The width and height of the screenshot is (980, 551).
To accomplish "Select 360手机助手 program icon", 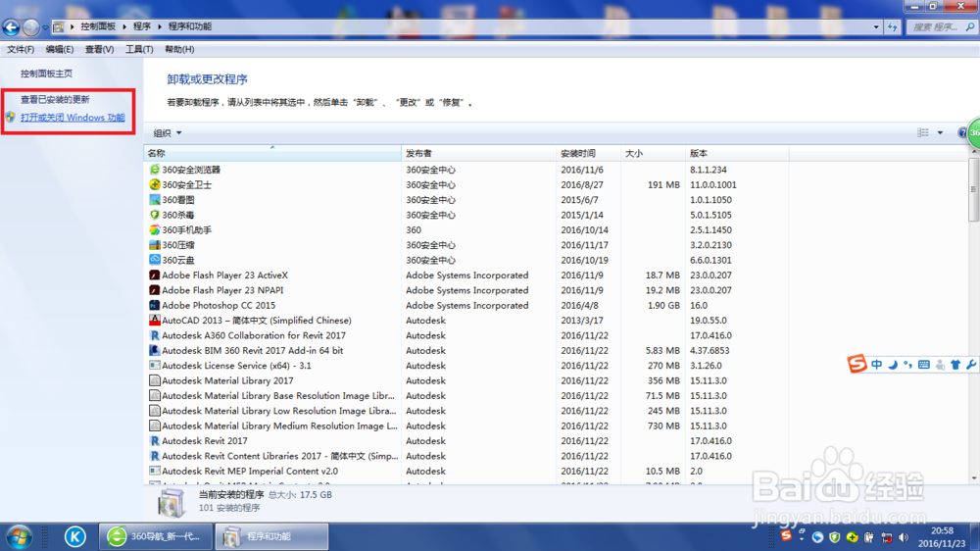I will (x=155, y=229).
